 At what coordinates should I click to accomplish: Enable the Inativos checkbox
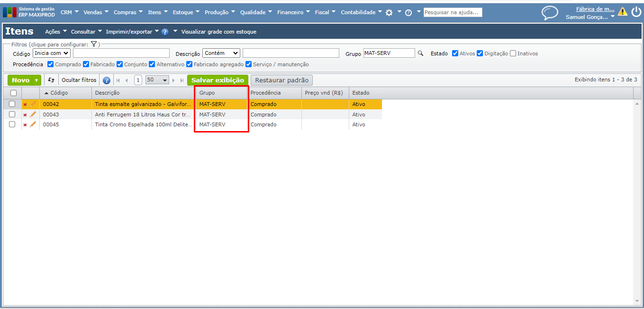513,53
